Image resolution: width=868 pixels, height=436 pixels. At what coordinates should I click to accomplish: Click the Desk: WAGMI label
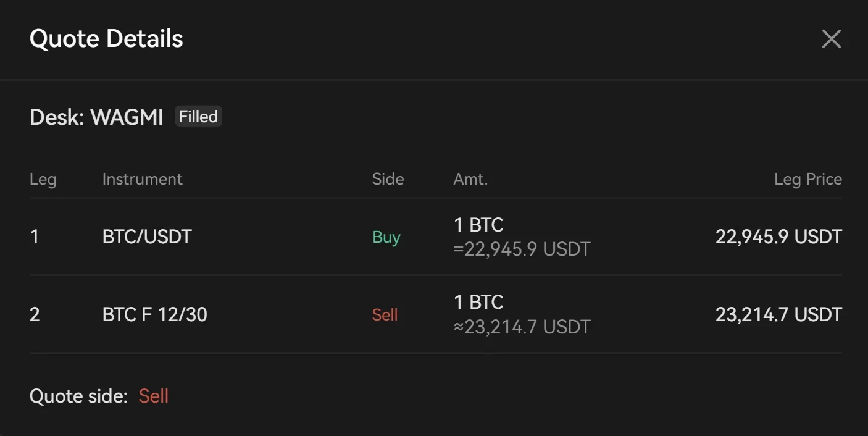tap(96, 117)
